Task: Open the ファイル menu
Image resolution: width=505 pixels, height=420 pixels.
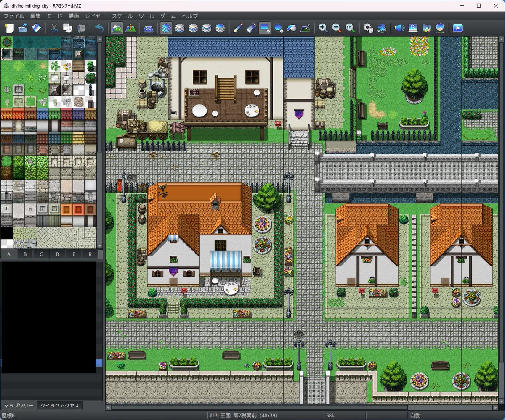Action: (14, 16)
